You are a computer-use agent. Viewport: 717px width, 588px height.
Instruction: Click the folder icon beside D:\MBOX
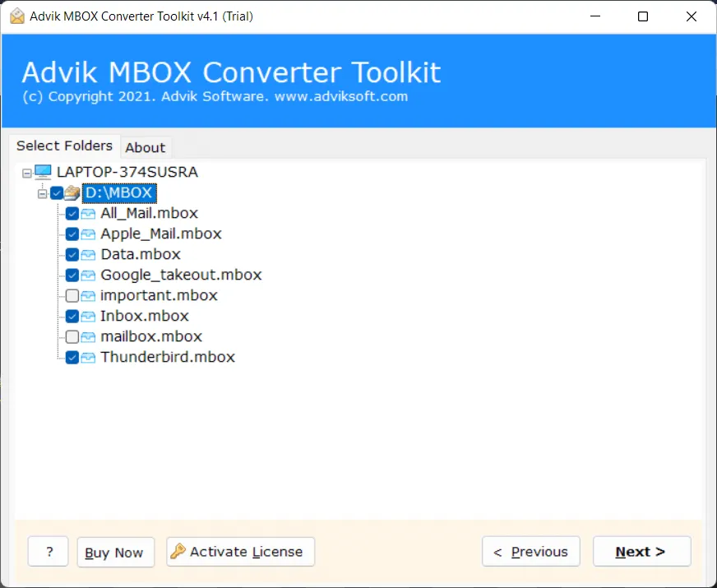point(72,192)
